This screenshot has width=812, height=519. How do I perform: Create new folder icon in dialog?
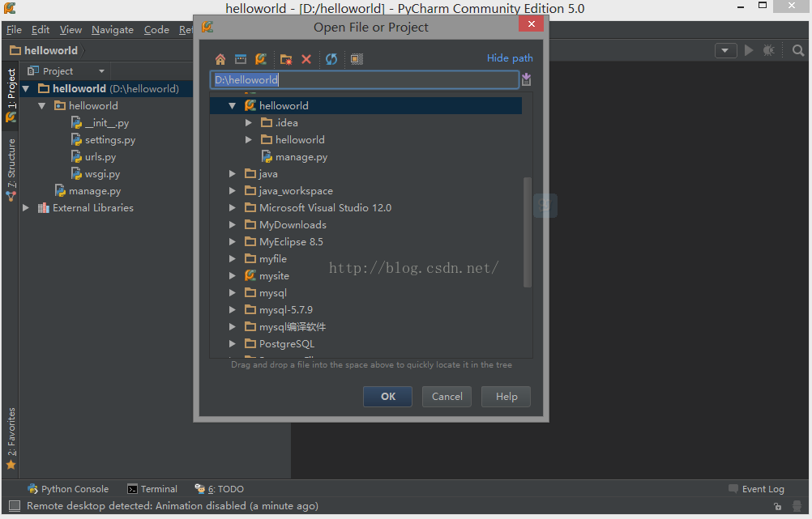(x=286, y=59)
